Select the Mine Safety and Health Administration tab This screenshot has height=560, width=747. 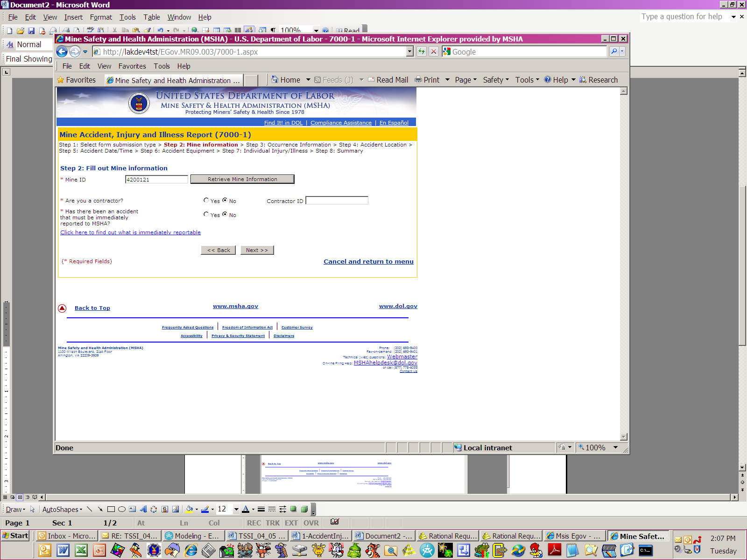tap(174, 80)
